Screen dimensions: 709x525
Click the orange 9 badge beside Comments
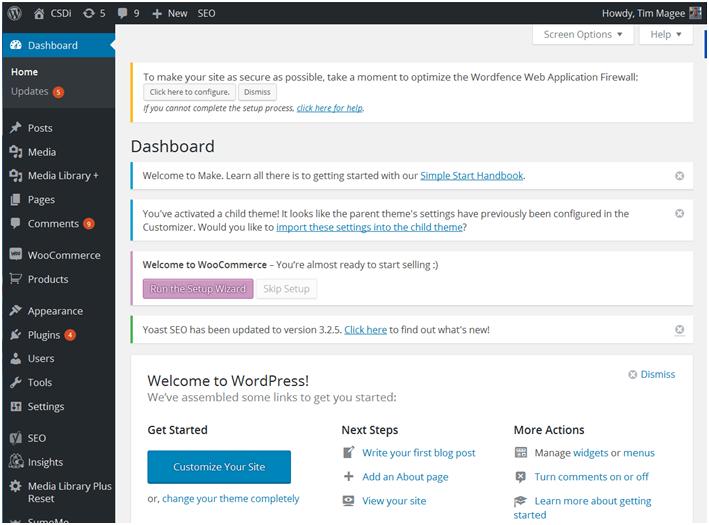pyautogui.click(x=89, y=223)
